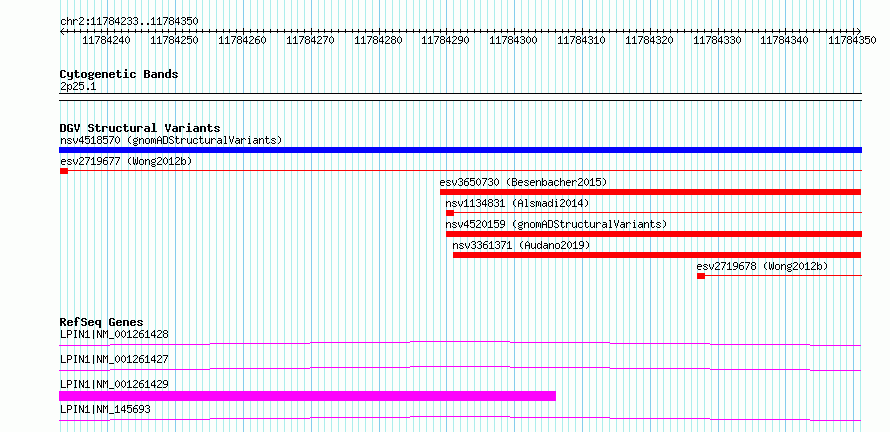Click the 2p25.1 band label
The width and height of the screenshot is (890, 432).
78,87
